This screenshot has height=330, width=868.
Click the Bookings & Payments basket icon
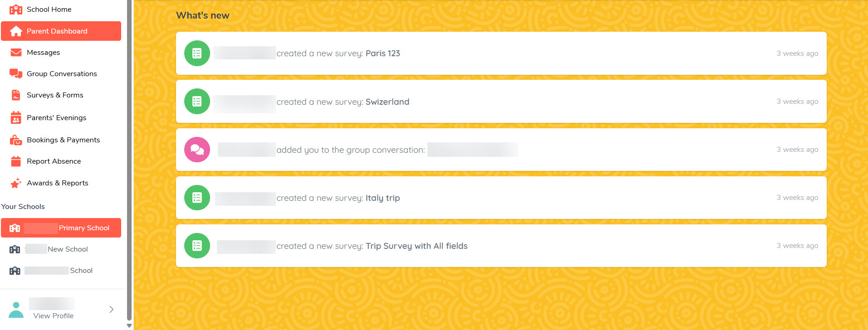16,140
